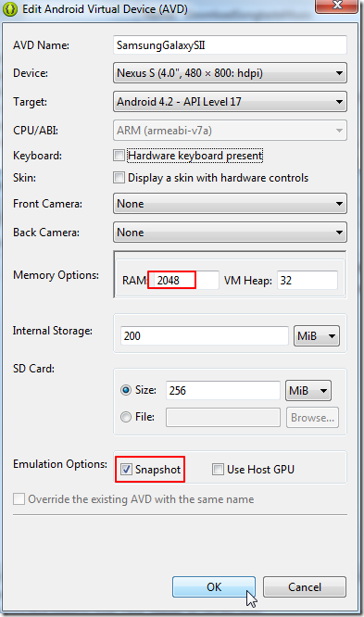Check Display a skin with hardware controls
The height and width of the screenshot is (617, 364).
(119, 178)
